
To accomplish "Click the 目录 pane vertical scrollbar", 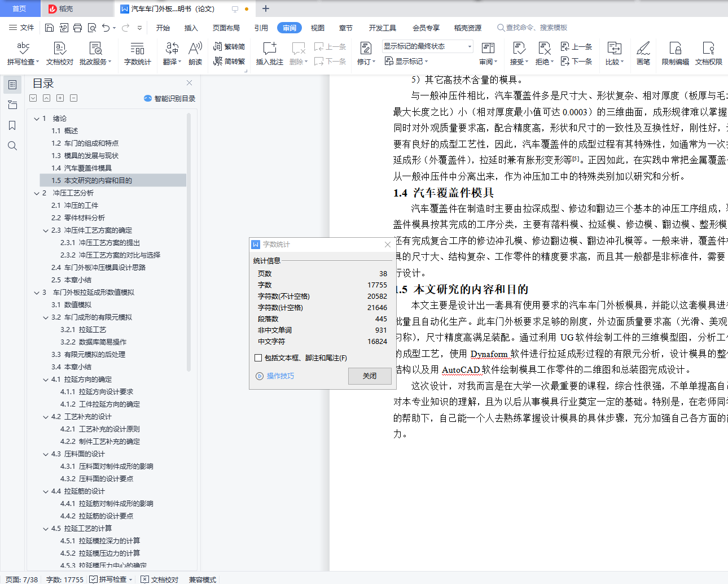I will coord(188,243).
